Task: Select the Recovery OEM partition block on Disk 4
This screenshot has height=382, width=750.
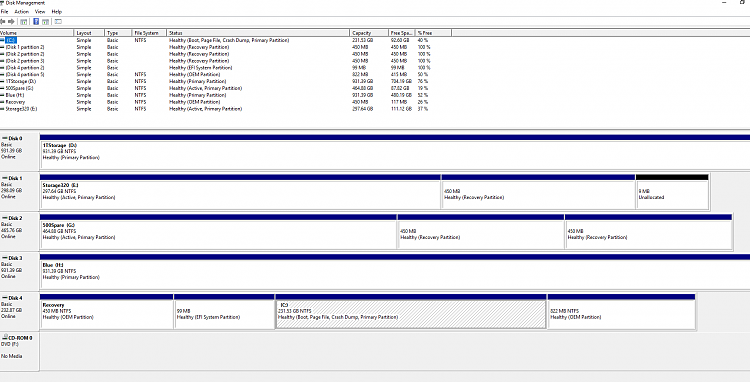Action: click(x=107, y=311)
